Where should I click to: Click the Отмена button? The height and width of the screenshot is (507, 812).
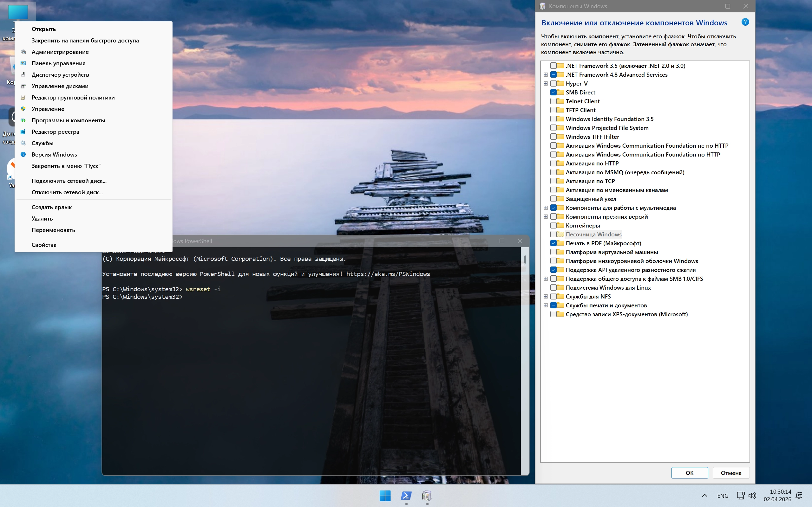click(731, 473)
